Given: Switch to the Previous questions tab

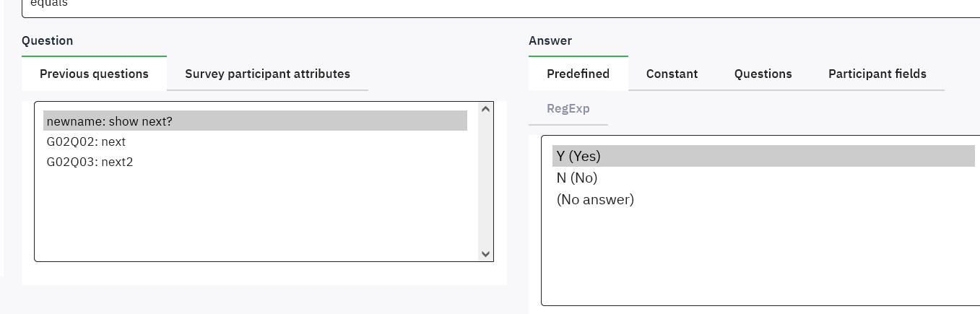Looking at the screenshot, I should pyautogui.click(x=94, y=74).
